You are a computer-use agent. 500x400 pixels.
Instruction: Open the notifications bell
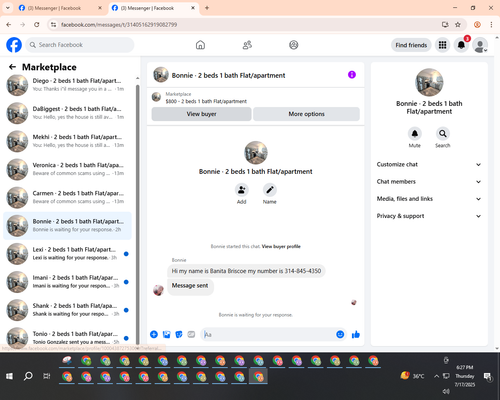tap(461, 45)
